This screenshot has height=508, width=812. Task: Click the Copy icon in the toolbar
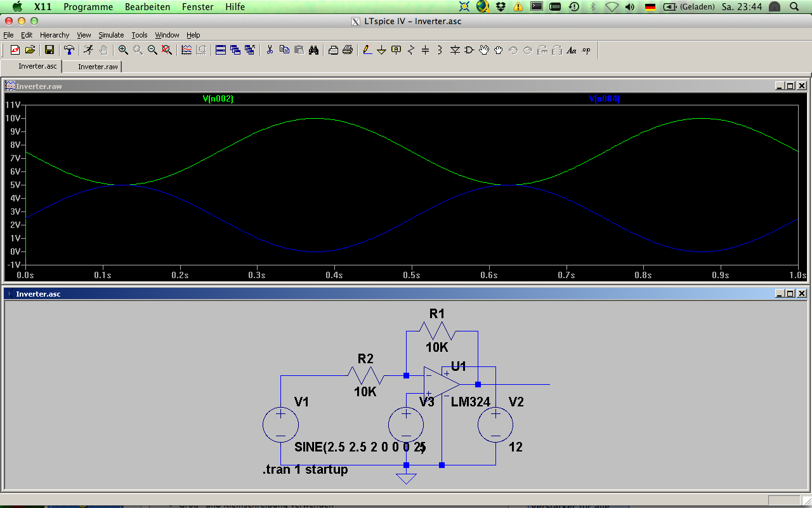(284, 50)
